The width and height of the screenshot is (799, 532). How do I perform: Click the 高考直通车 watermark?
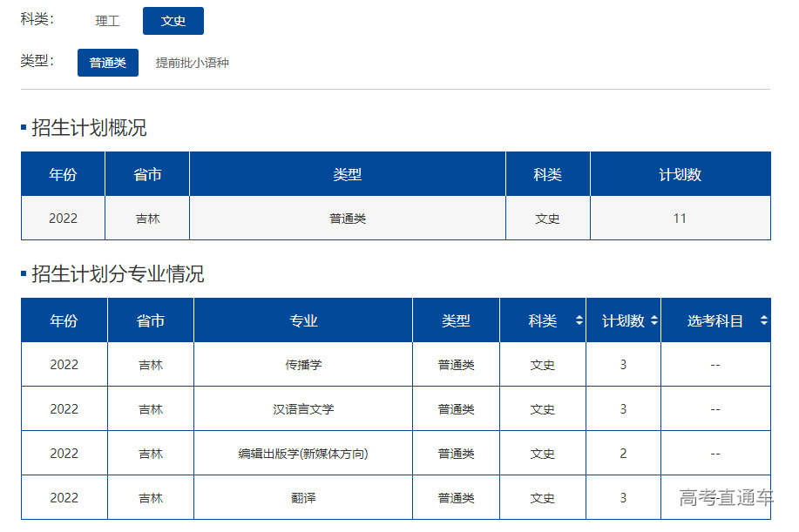click(726, 498)
